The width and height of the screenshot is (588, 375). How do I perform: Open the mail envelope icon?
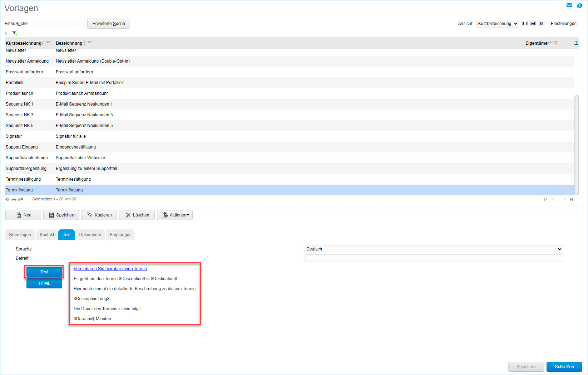(569, 5)
